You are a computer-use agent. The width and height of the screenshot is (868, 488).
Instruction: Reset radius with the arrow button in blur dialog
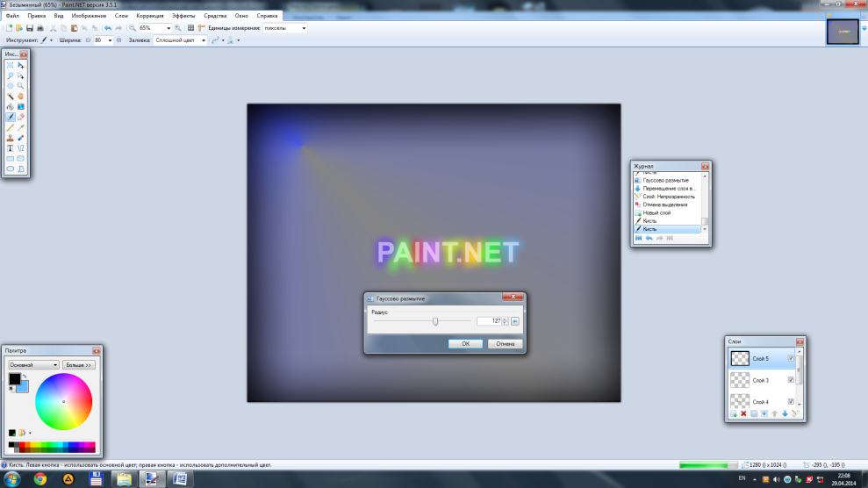pyautogui.click(x=515, y=321)
